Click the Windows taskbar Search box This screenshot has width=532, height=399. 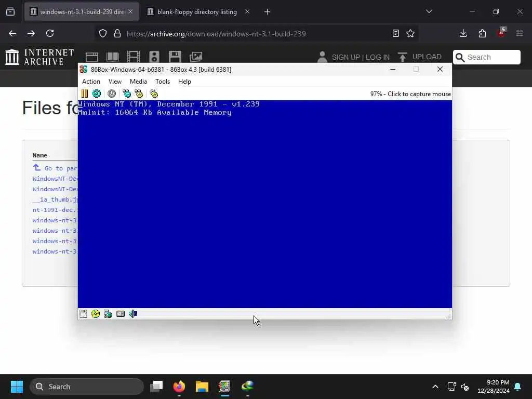(x=87, y=387)
